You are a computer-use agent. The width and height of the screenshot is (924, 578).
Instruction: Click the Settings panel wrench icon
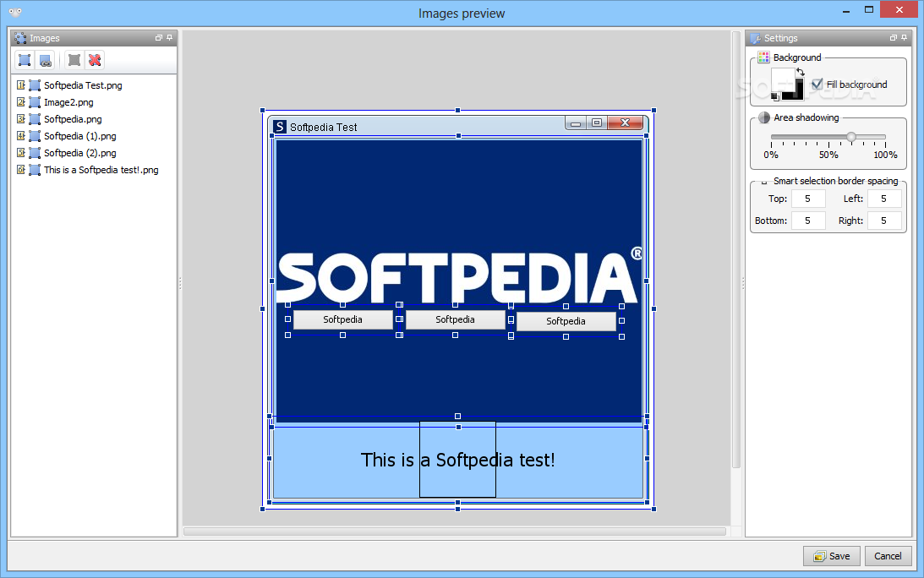[756, 38]
